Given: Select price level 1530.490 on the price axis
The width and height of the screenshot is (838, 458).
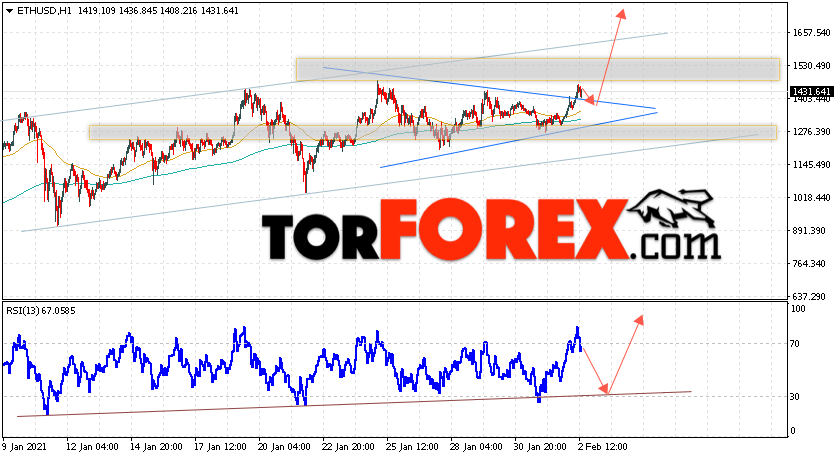Looking at the screenshot, I should point(811,66).
